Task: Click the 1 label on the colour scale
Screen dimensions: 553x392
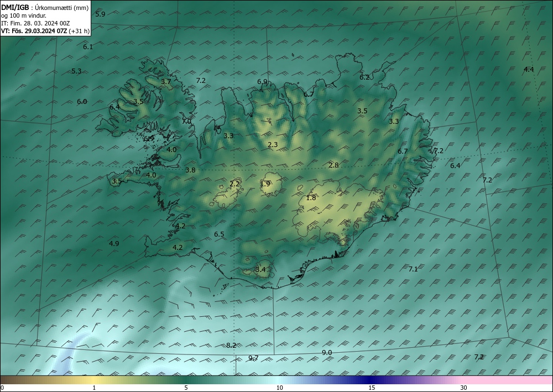Action: (x=94, y=388)
